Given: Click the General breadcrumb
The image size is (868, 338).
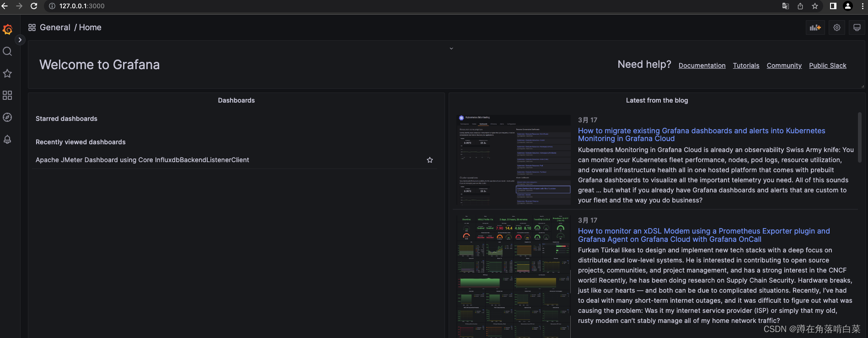Looking at the screenshot, I should click(55, 27).
